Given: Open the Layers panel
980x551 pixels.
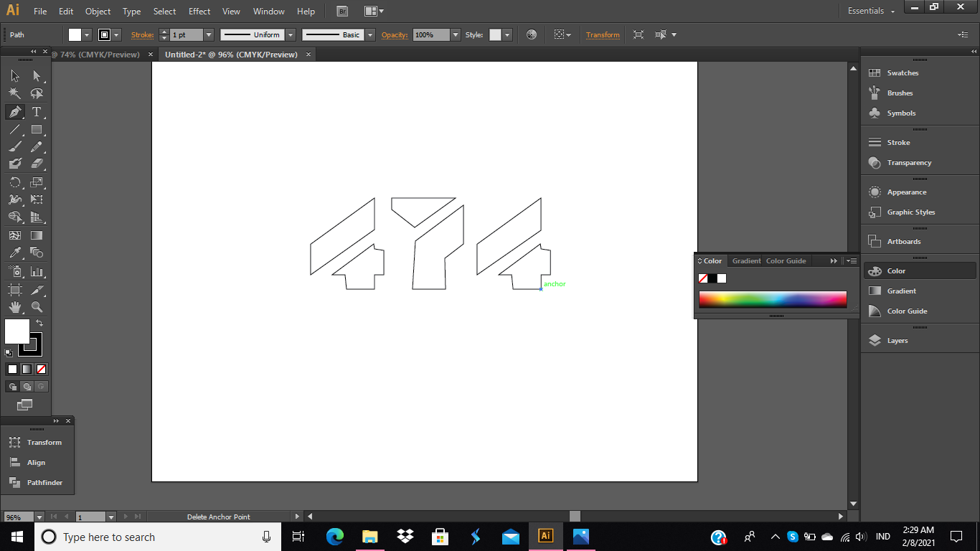Looking at the screenshot, I should point(896,340).
